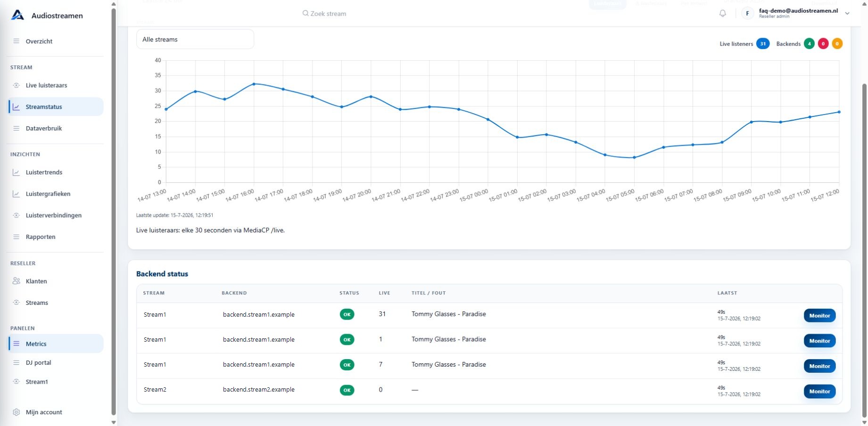Click the Mijn account gear icon

tap(17, 412)
